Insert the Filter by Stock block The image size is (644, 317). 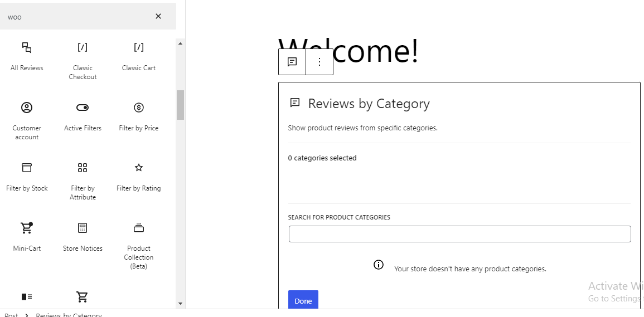click(27, 176)
